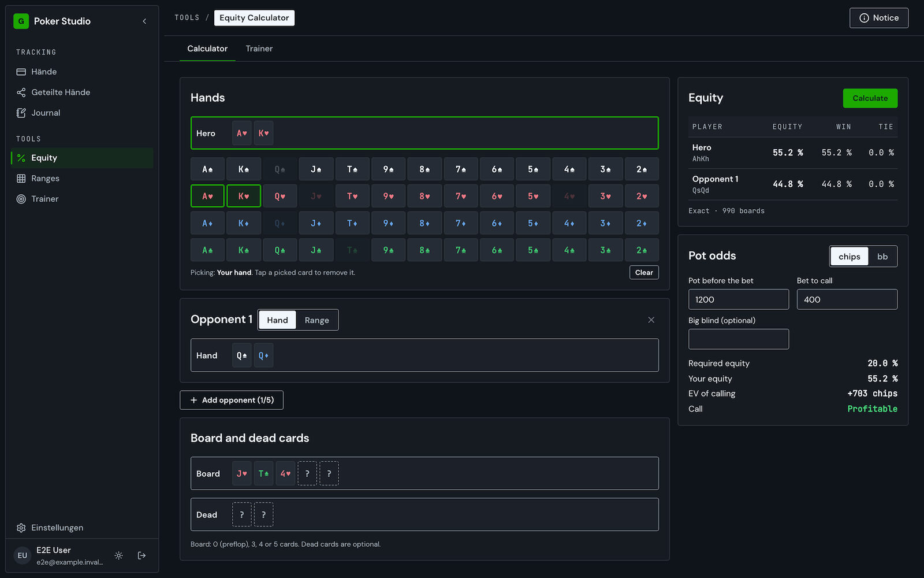Open the E2E User profile
Screen dimensions: 924x578
click(x=58, y=555)
